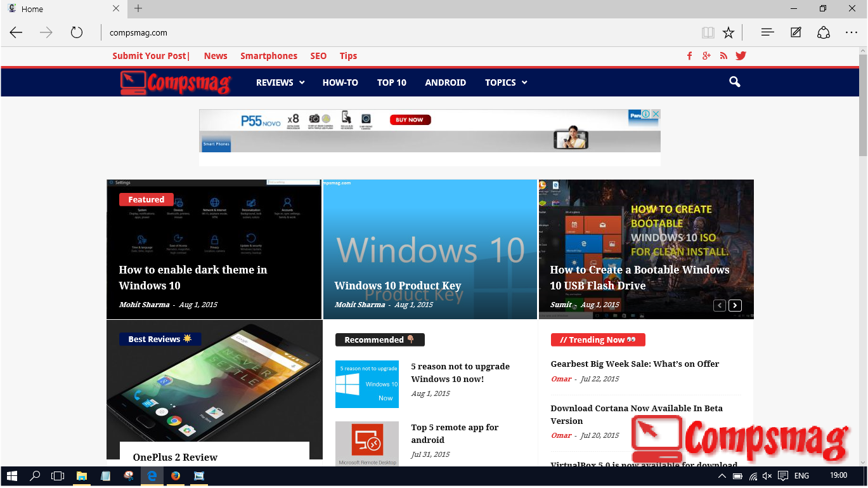The width and height of the screenshot is (868, 488).
Task: Go to the ANDROID section
Action: pos(446,82)
